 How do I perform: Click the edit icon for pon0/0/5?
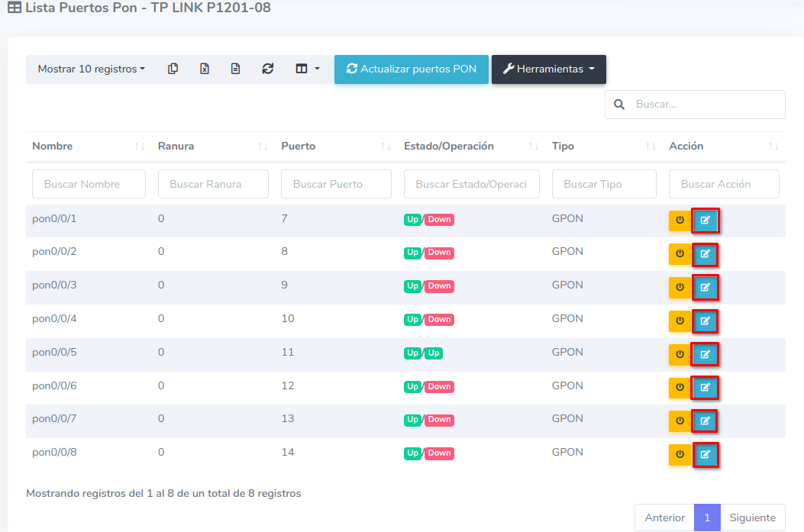(705, 354)
